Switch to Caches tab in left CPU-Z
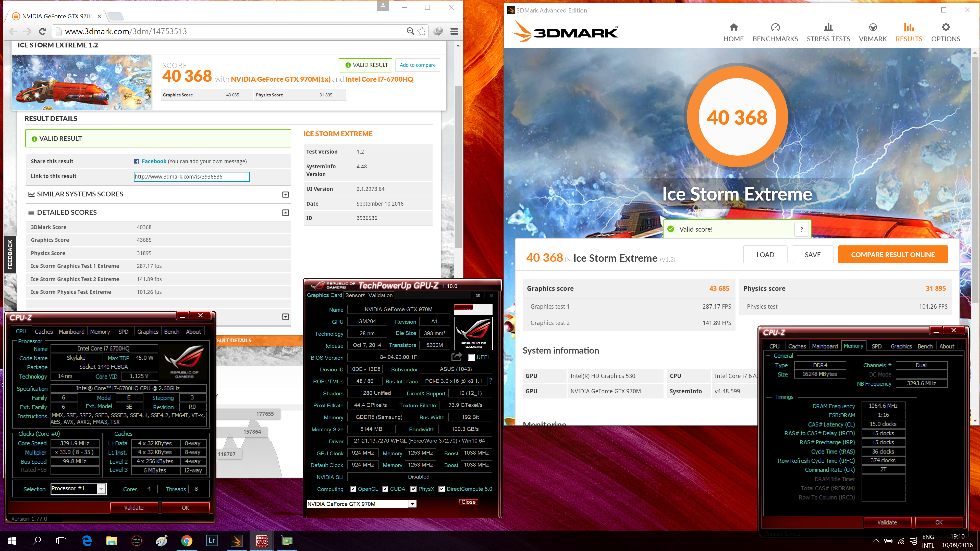 [x=44, y=332]
